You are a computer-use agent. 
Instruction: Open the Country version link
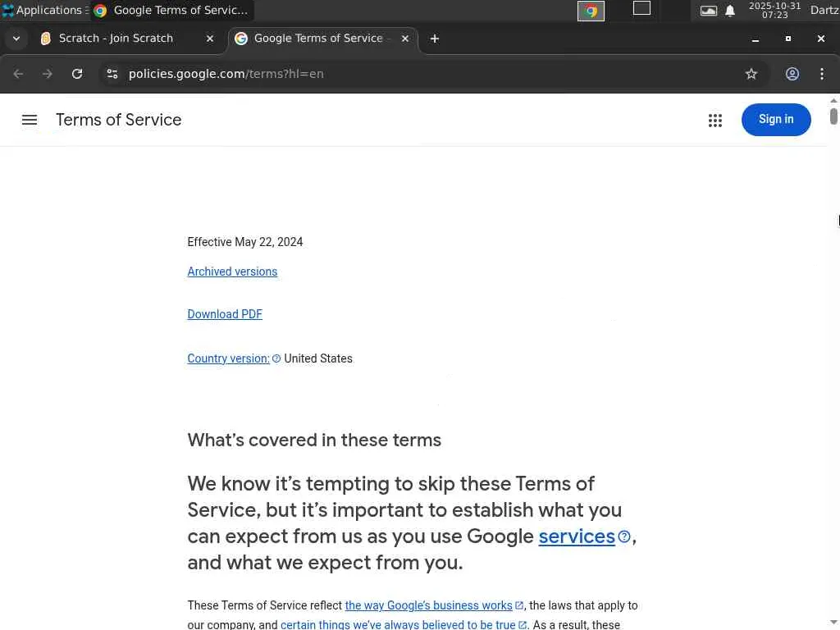tap(228, 358)
